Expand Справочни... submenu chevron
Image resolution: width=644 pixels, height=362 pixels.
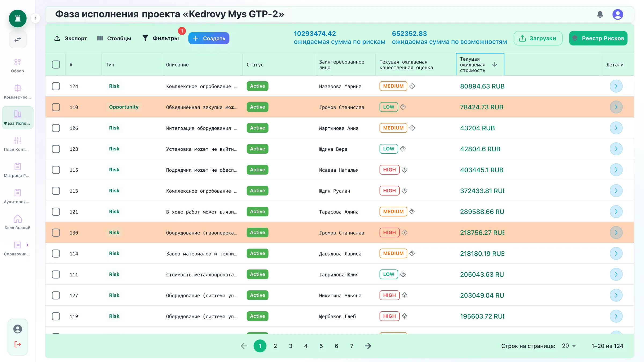[27, 245]
